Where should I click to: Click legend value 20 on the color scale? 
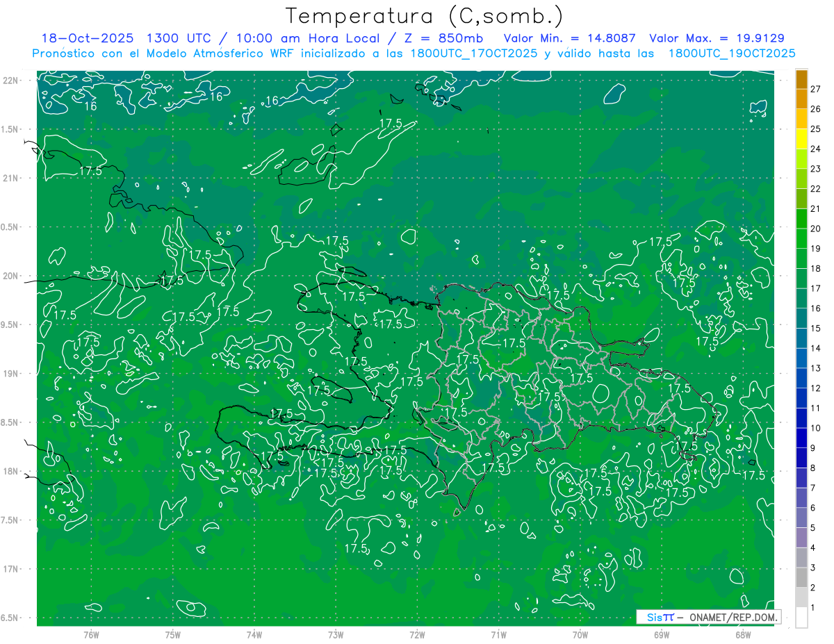point(816,229)
